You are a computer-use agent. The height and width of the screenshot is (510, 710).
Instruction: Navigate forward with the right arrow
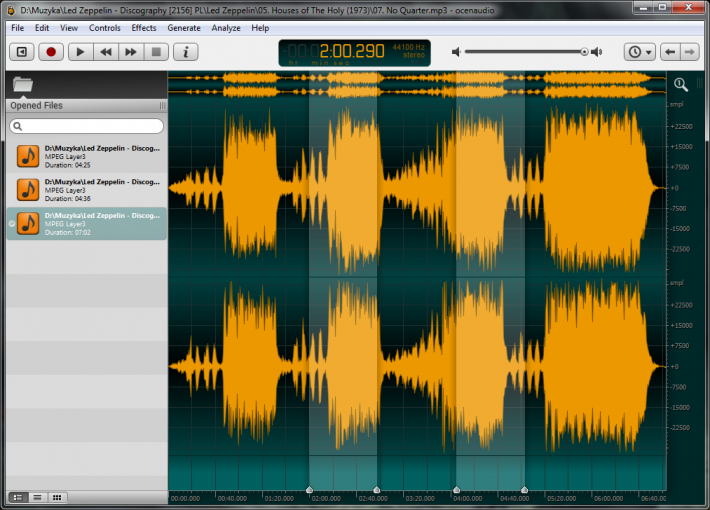690,52
